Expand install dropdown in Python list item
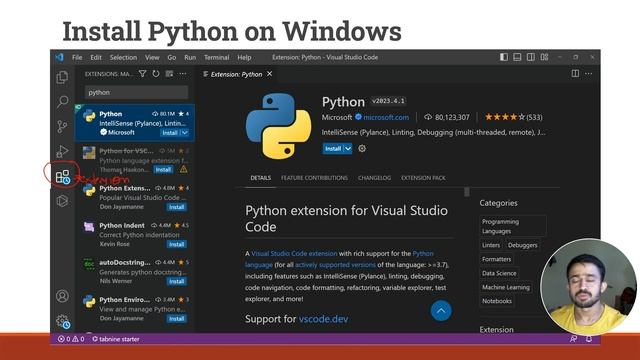The image size is (640, 360). (185, 133)
